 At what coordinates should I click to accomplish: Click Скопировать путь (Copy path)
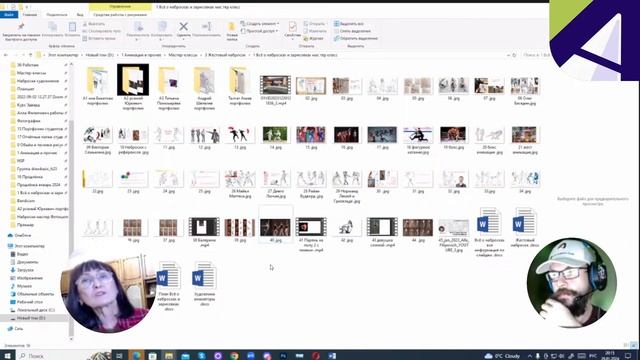102,31
